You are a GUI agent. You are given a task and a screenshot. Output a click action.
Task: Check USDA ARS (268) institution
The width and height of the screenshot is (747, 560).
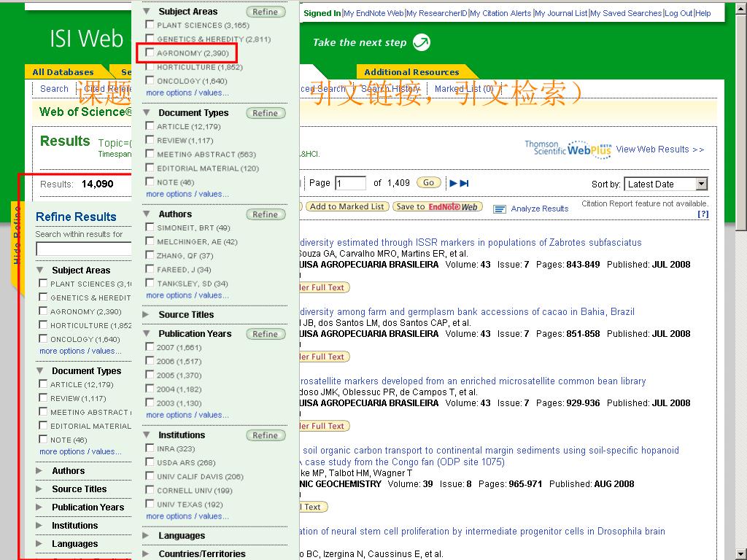(x=150, y=462)
